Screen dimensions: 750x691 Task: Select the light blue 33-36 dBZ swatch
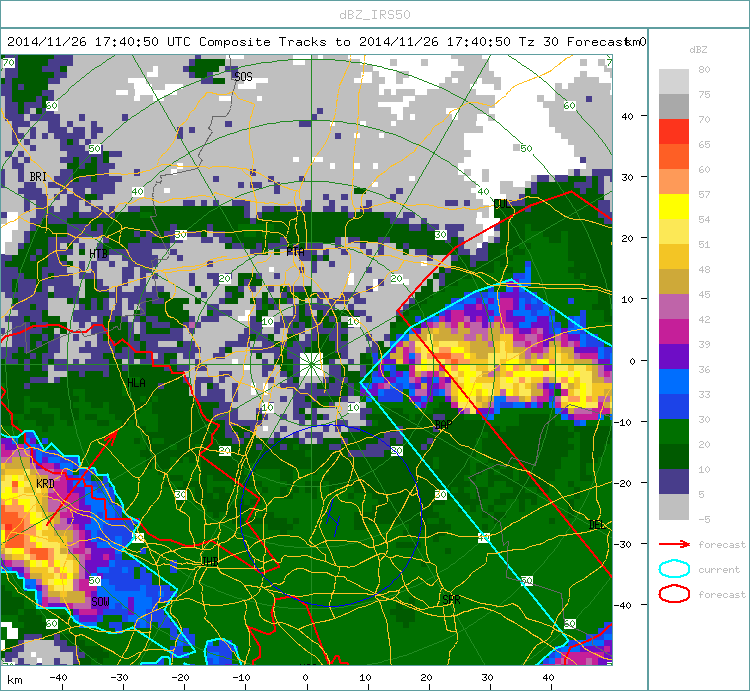click(673, 381)
